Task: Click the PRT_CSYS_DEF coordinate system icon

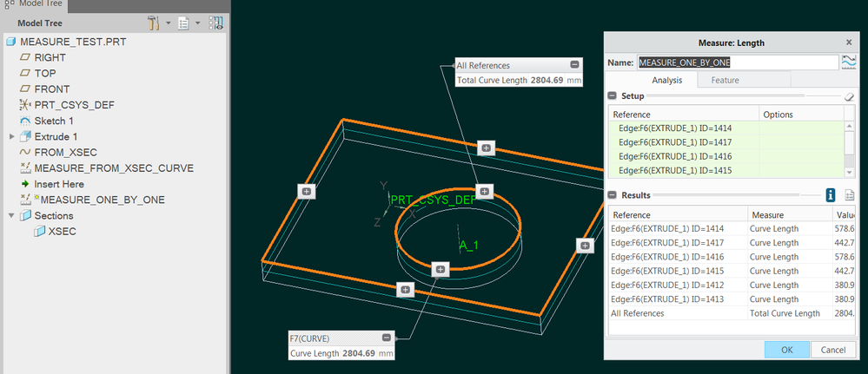Action: (25, 105)
